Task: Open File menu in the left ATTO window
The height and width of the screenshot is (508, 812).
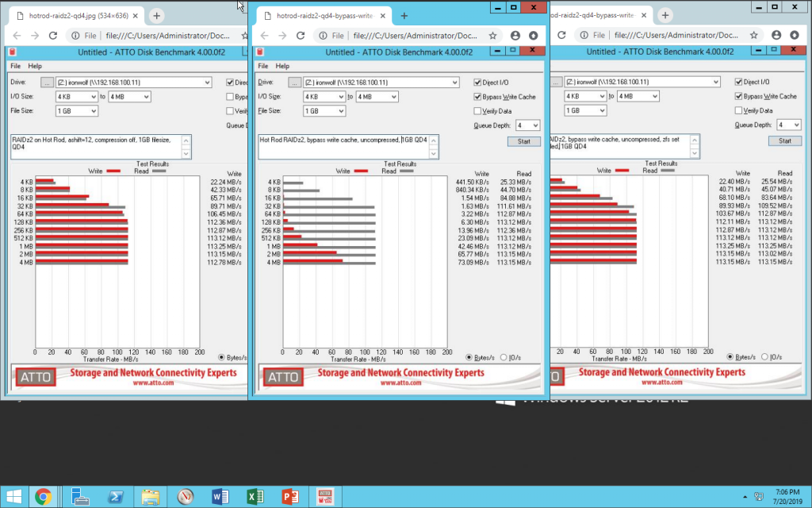Action: (x=16, y=66)
